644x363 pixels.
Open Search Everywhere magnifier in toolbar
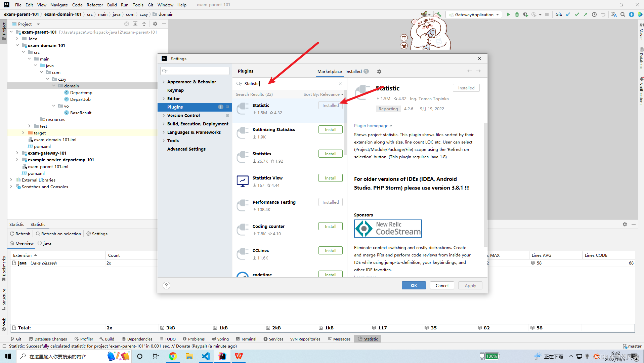tap(623, 14)
